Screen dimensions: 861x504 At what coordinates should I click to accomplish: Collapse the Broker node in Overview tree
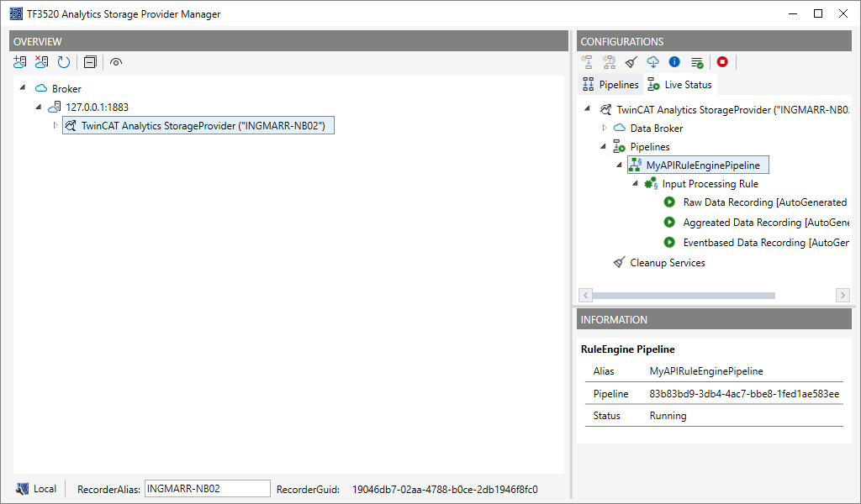23,87
